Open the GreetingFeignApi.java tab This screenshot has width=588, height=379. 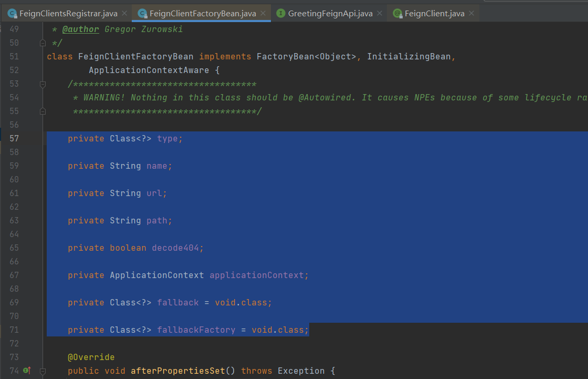330,14
